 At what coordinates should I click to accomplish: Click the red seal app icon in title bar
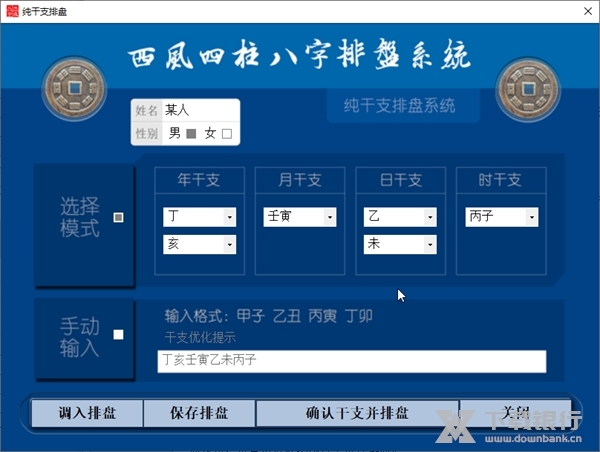tap(12, 11)
